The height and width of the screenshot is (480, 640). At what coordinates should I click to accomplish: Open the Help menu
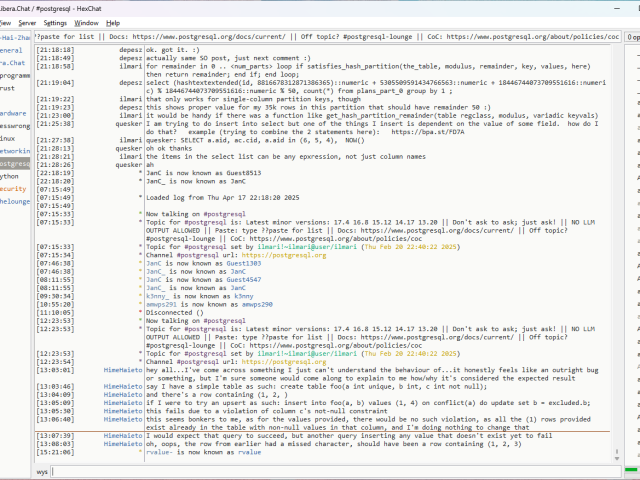coord(113,22)
